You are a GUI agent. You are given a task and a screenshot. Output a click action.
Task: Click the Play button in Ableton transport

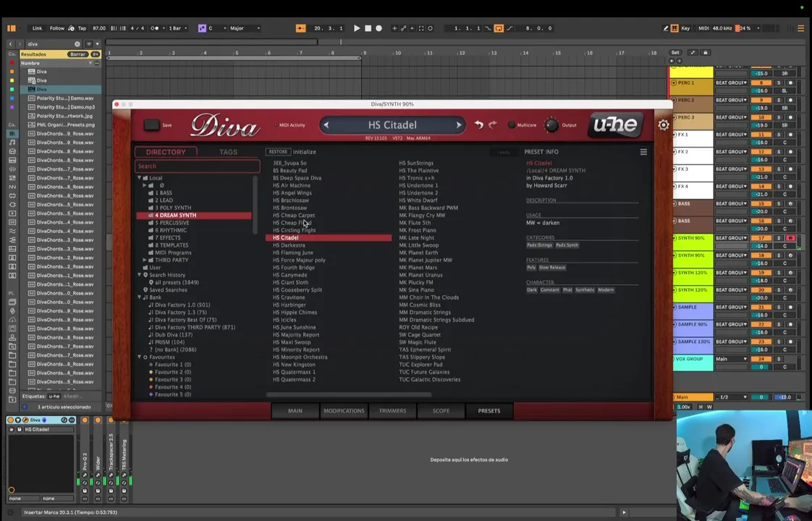tap(357, 28)
